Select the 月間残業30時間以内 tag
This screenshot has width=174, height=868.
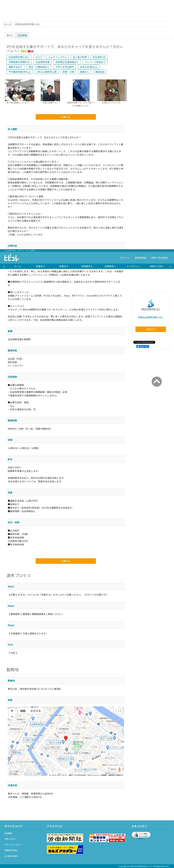(19, 62)
